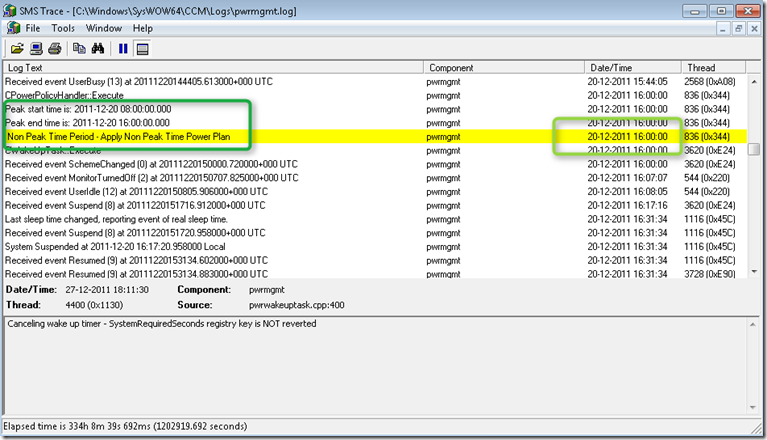Copy selected log lines toolbar icon

(x=79, y=48)
